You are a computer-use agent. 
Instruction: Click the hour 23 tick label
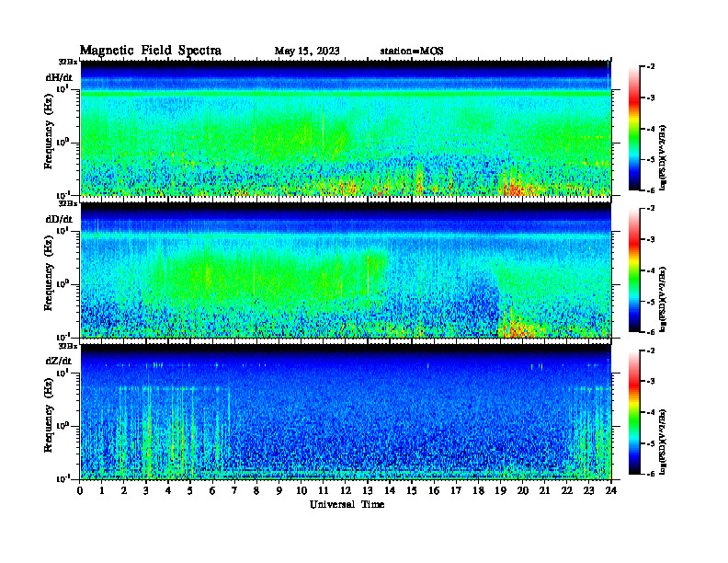588,491
